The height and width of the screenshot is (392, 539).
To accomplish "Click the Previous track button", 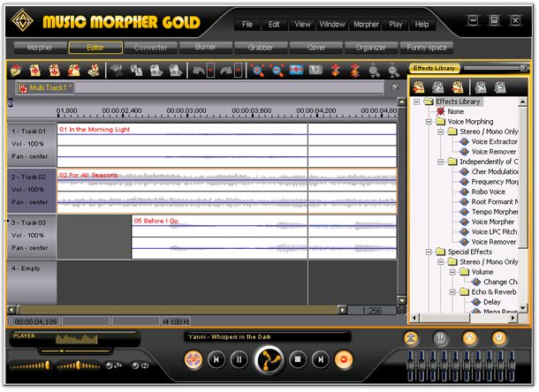I will click(216, 359).
